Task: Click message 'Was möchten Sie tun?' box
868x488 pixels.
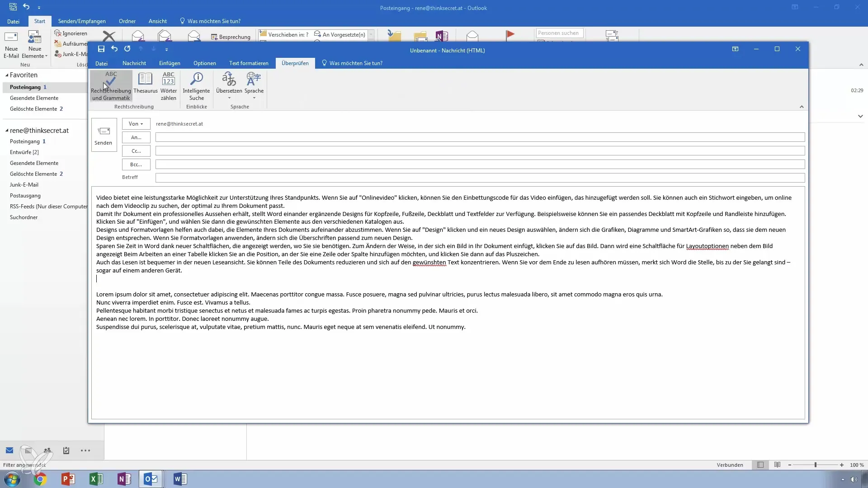Action: (352, 63)
